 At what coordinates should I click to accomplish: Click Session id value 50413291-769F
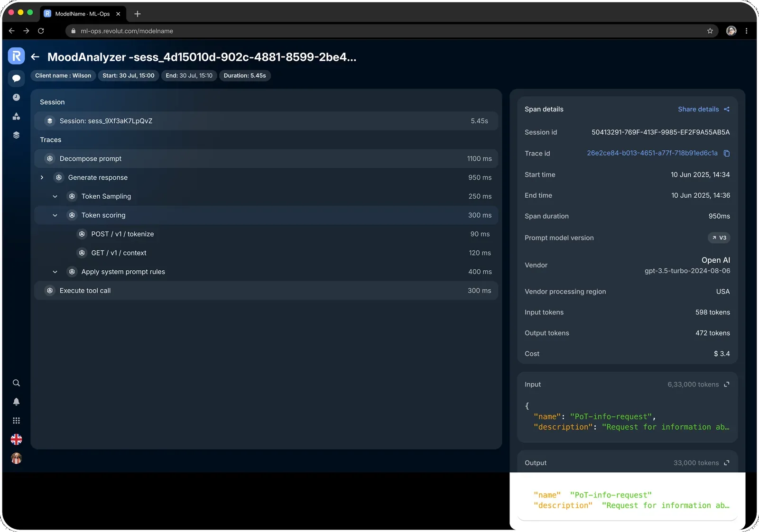(x=661, y=132)
